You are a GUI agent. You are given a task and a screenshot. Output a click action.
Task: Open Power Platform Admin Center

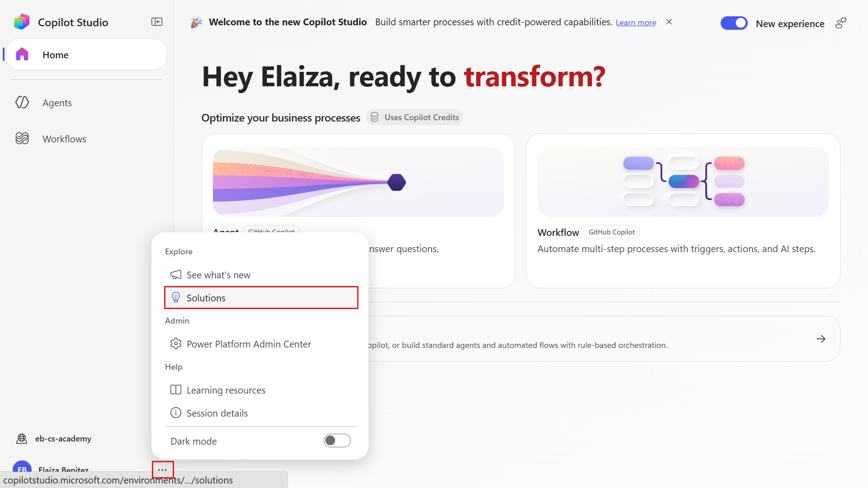tap(261, 344)
